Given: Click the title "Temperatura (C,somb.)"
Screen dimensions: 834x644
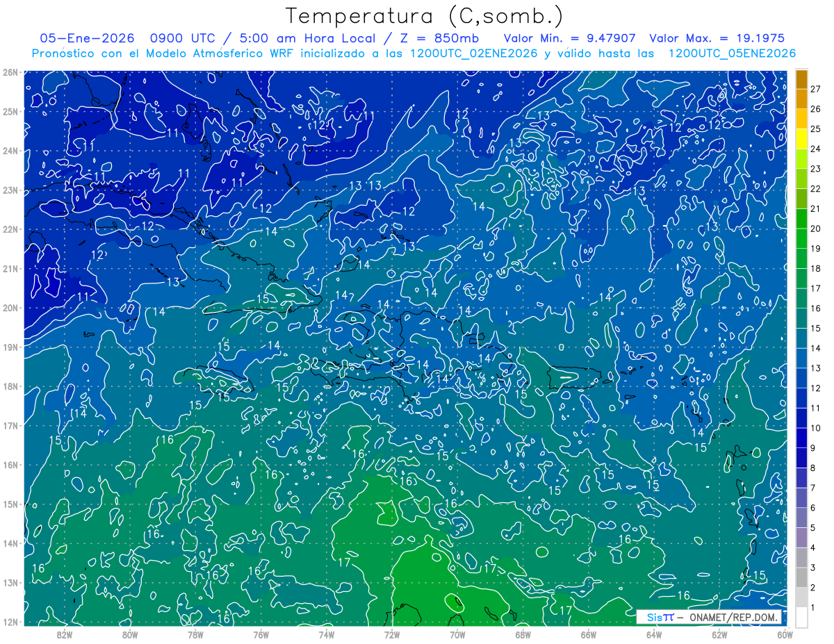Looking at the screenshot, I should [x=424, y=16].
